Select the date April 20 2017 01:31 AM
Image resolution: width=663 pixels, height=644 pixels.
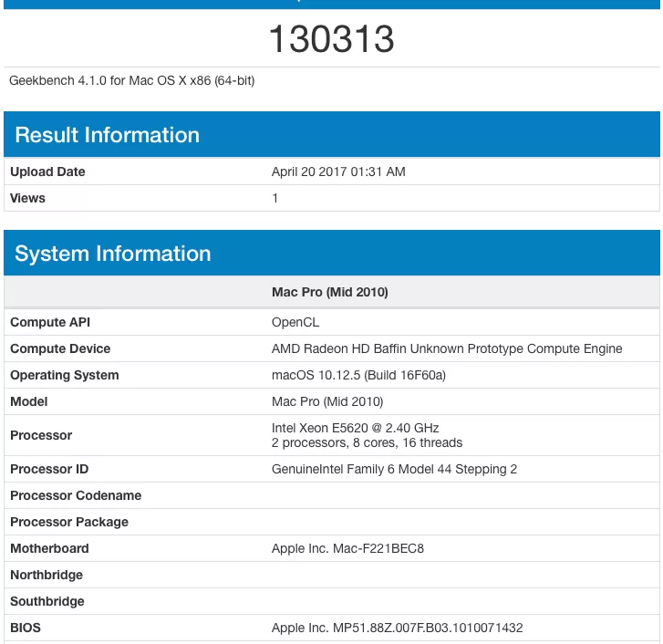click(338, 171)
